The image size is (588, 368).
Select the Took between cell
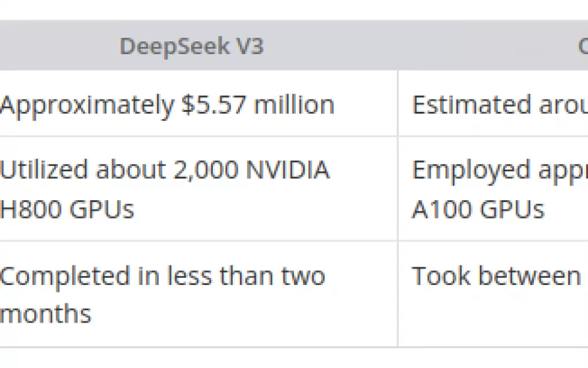(493, 294)
